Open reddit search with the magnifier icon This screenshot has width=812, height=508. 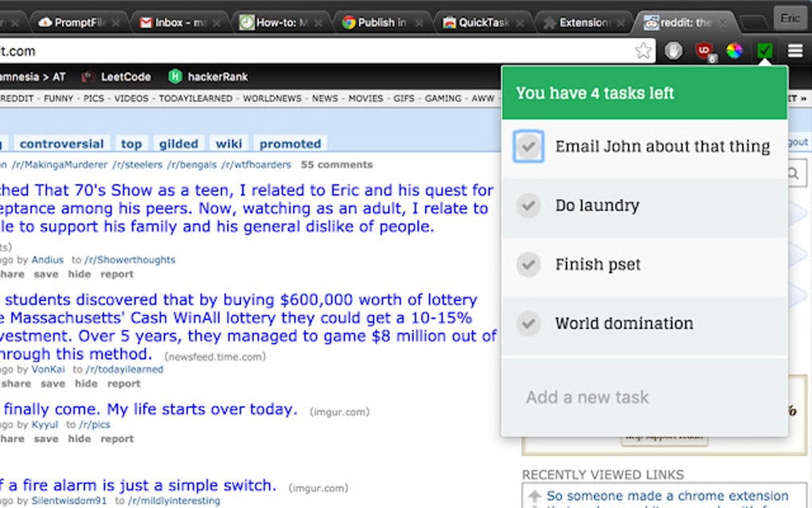click(x=793, y=172)
